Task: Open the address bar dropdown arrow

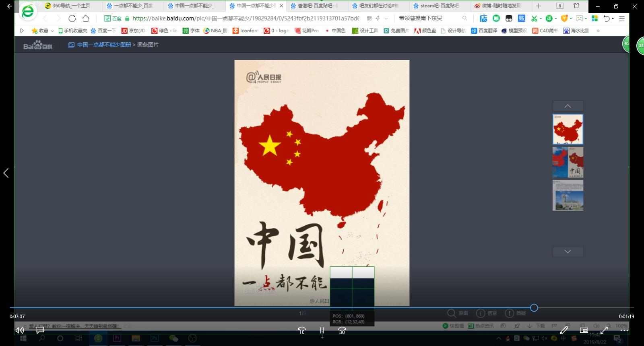Action: [x=386, y=19]
